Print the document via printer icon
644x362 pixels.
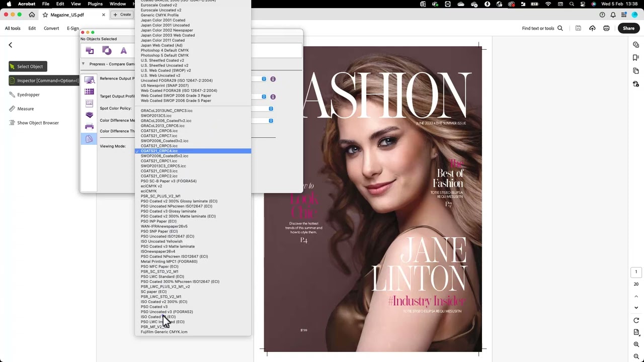pos(606,28)
